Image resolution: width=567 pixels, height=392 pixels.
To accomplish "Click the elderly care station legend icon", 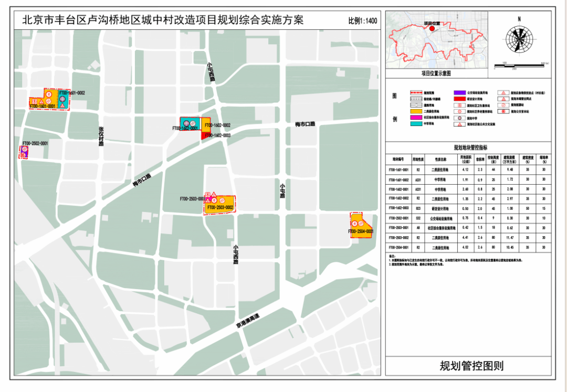I will point(459,111).
